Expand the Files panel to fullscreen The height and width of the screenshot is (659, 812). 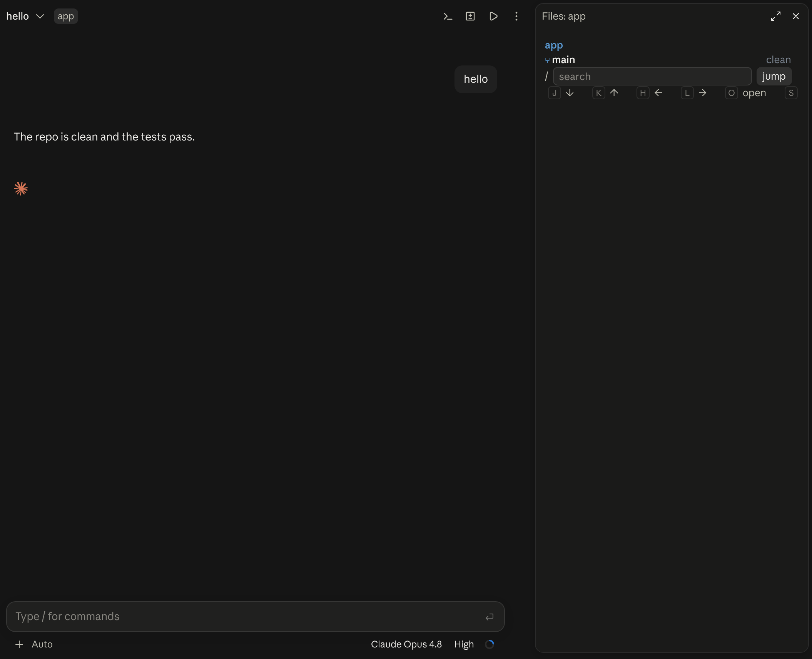pyautogui.click(x=776, y=16)
